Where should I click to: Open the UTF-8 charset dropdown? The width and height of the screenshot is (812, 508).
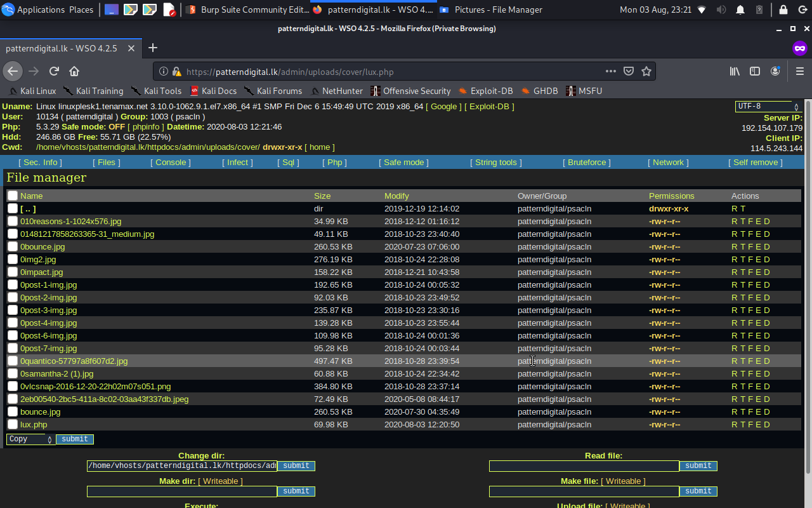(x=768, y=107)
